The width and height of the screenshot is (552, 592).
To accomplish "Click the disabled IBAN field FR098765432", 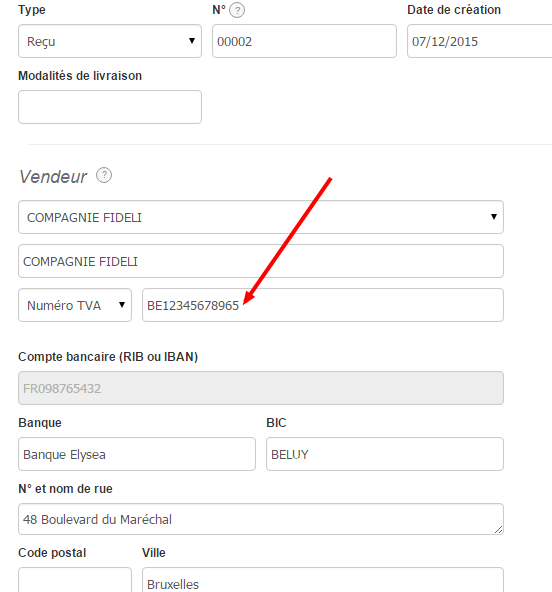I will (x=261, y=388).
